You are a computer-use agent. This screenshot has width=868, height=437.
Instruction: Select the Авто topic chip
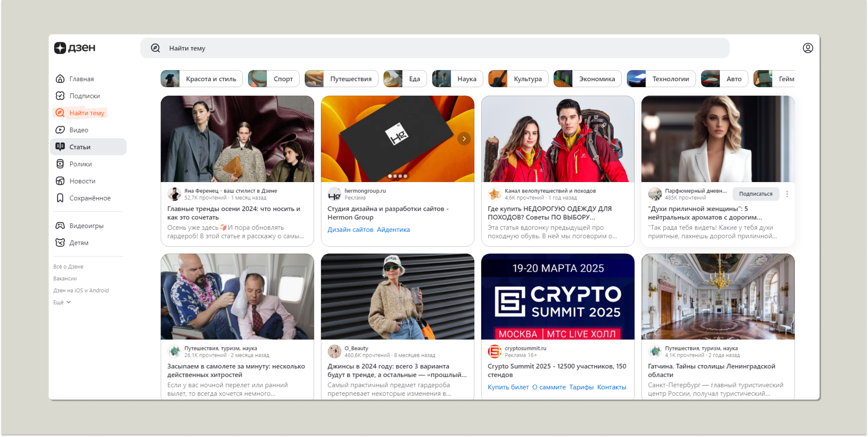click(x=725, y=79)
